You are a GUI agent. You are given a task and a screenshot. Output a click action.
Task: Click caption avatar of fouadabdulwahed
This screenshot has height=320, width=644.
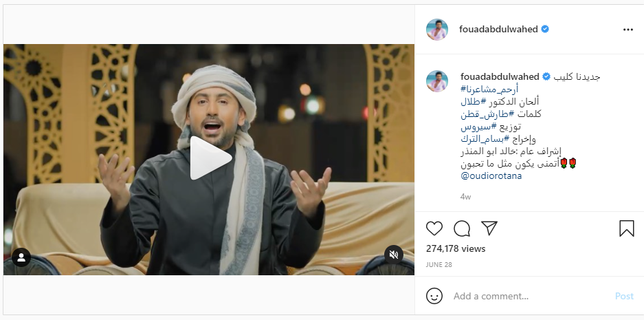pyautogui.click(x=436, y=81)
